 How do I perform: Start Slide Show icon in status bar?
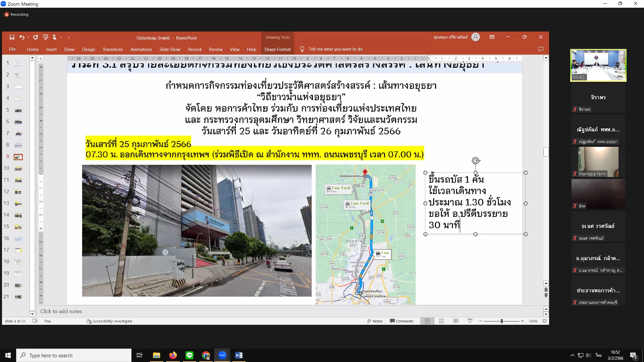coord(470,321)
